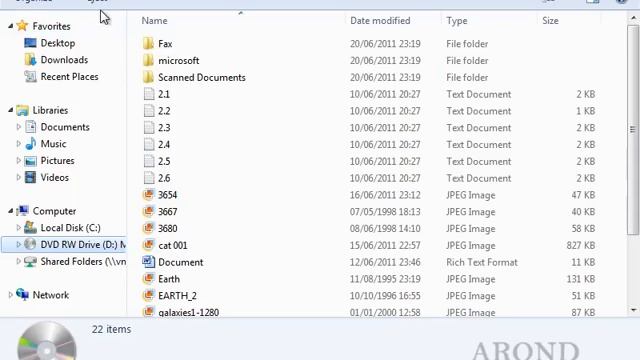Click the Favorites star icon
The width and height of the screenshot is (640, 360).
22,26
